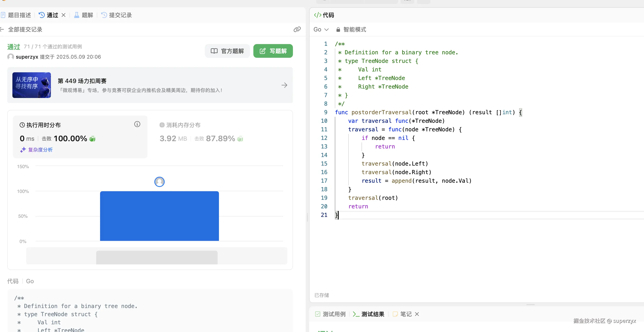Click the 写题解 button

pyautogui.click(x=273, y=51)
